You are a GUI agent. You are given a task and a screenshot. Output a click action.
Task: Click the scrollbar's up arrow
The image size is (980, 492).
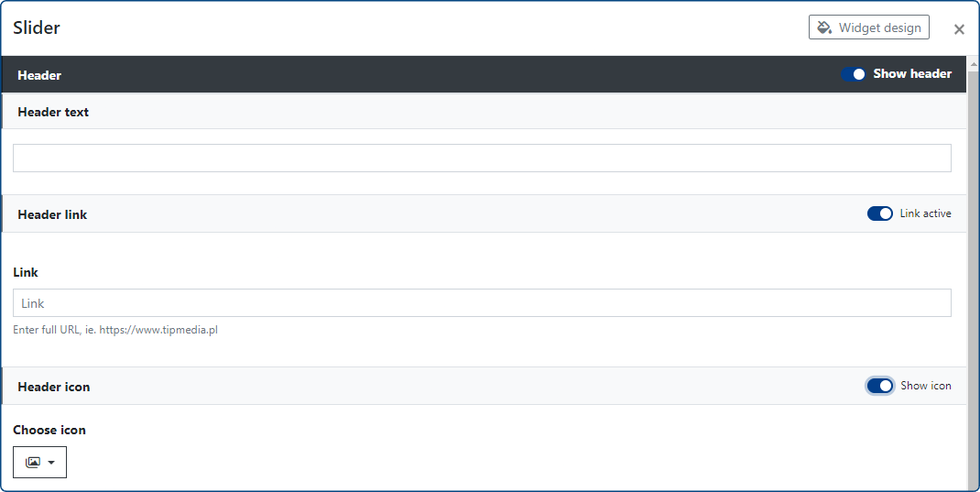(973, 62)
